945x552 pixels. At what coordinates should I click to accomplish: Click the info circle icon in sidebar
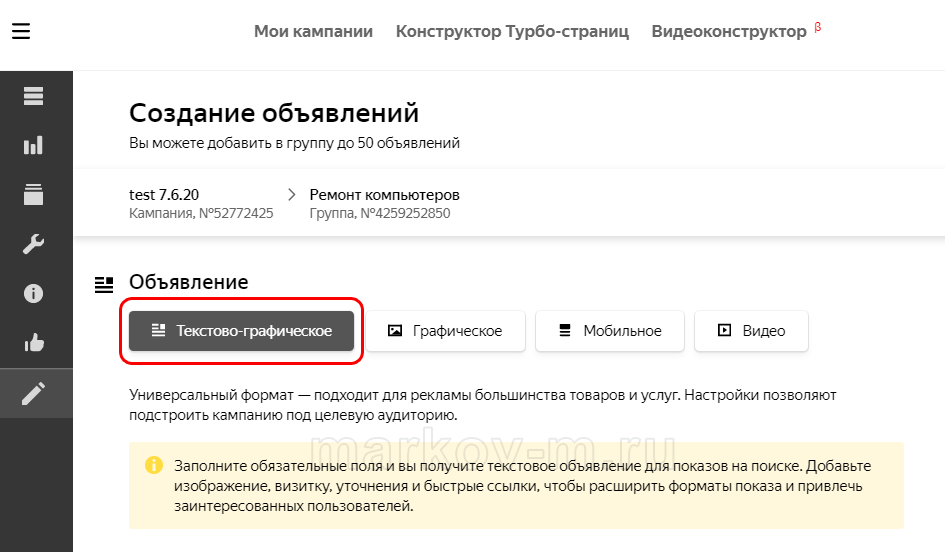34,293
